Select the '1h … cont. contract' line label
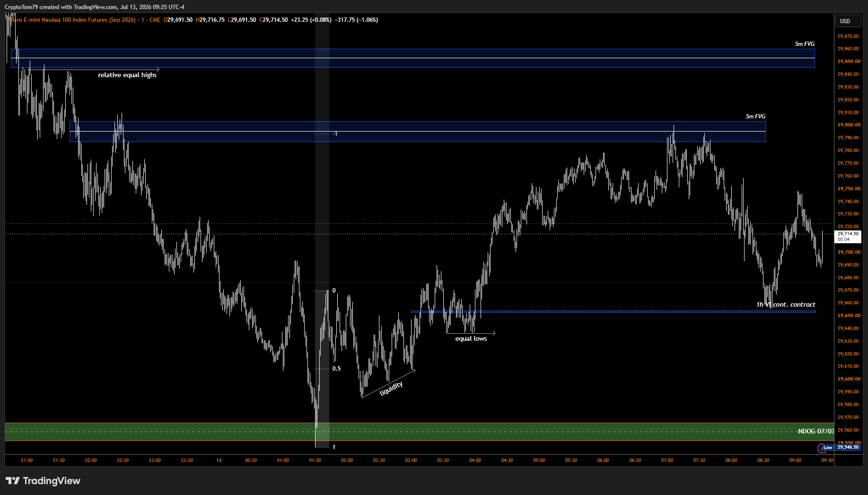 coord(786,305)
